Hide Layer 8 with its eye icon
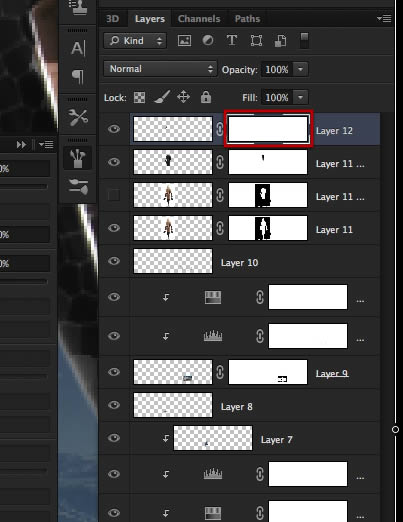Screen dimensions: 403x522 click(x=114, y=405)
